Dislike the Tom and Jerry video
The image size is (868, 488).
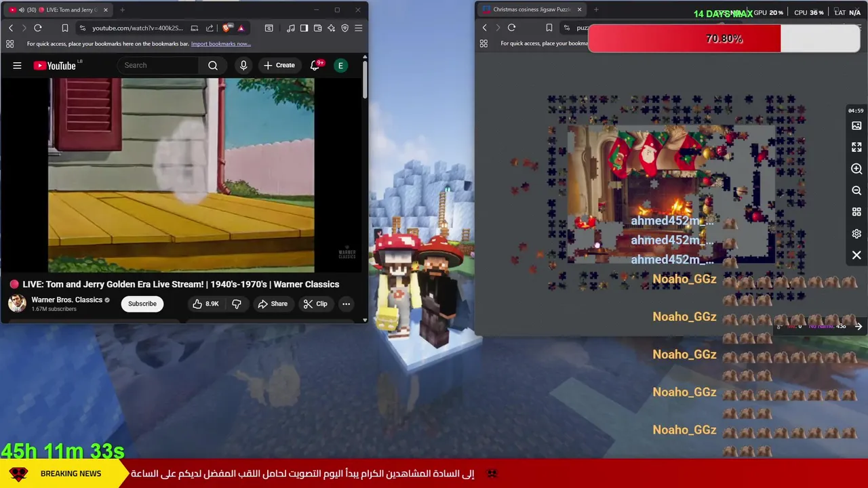(x=237, y=304)
